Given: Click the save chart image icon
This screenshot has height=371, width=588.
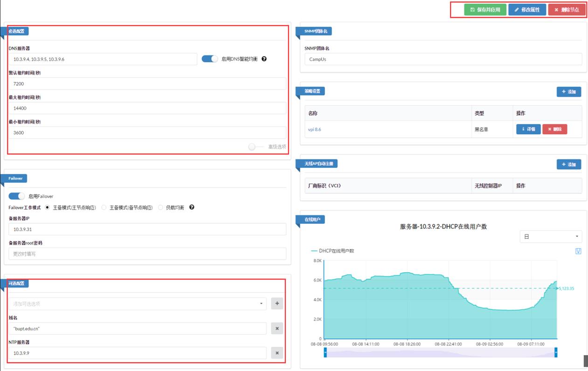Looking at the screenshot, I should 578,251.
